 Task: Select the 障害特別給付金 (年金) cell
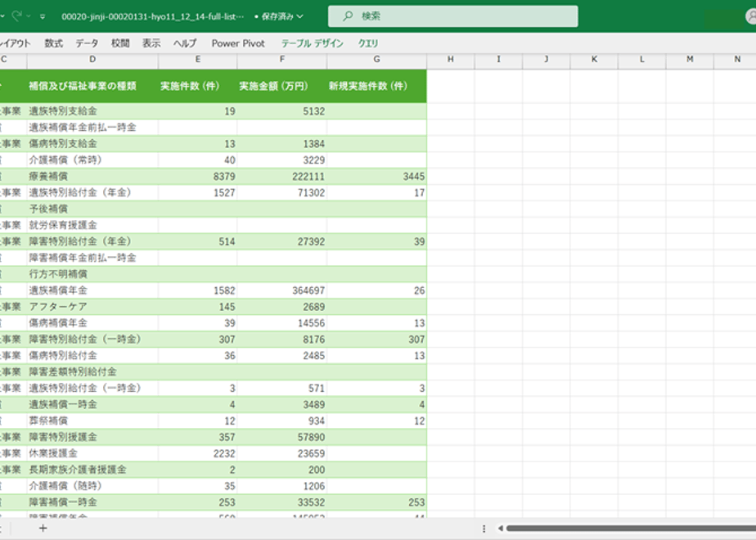pos(92,241)
